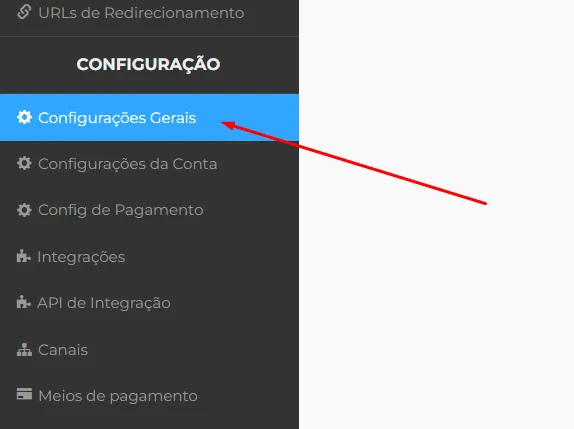Click the sitemap icon beside Canais
The height and width of the screenshot is (429, 574).
tap(24, 350)
